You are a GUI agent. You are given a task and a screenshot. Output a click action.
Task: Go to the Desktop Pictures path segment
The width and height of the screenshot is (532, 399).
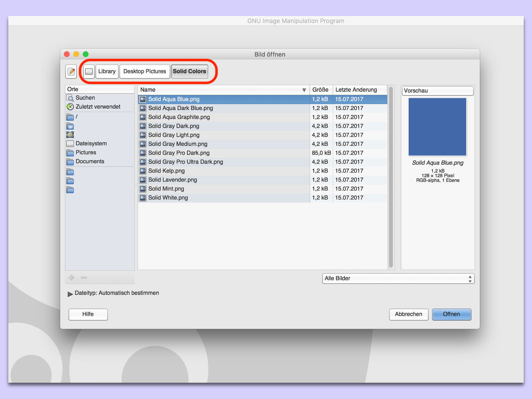tap(145, 71)
